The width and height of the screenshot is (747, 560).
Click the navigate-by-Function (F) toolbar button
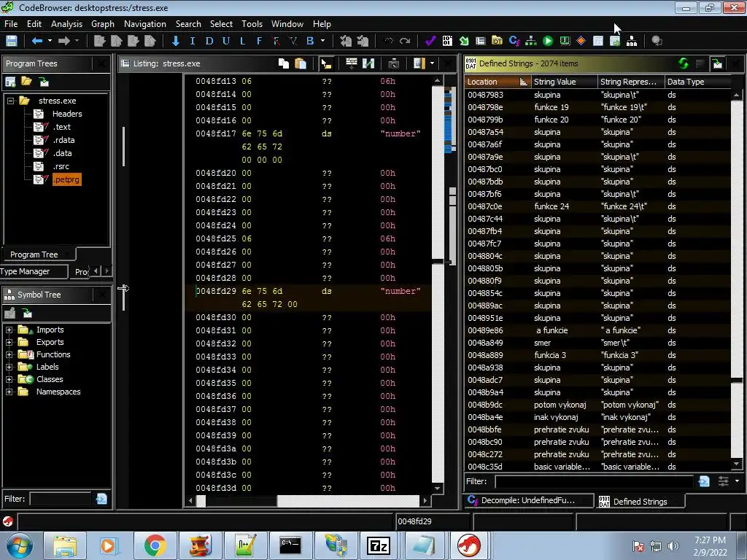pyautogui.click(x=259, y=41)
